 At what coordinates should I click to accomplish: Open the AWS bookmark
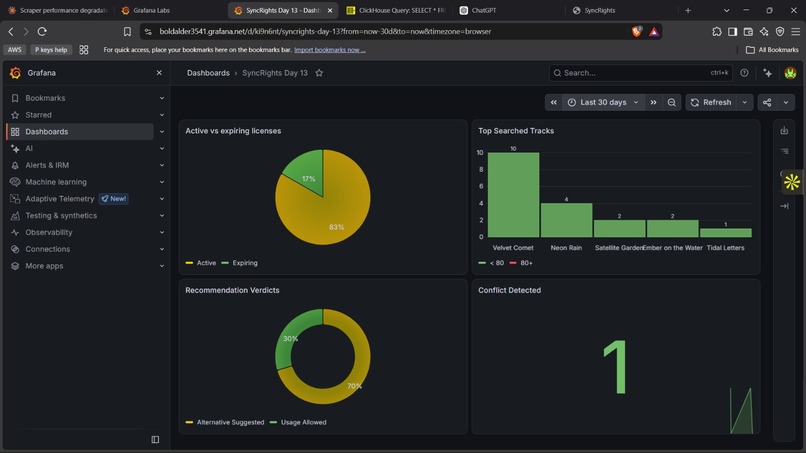[14, 50]
